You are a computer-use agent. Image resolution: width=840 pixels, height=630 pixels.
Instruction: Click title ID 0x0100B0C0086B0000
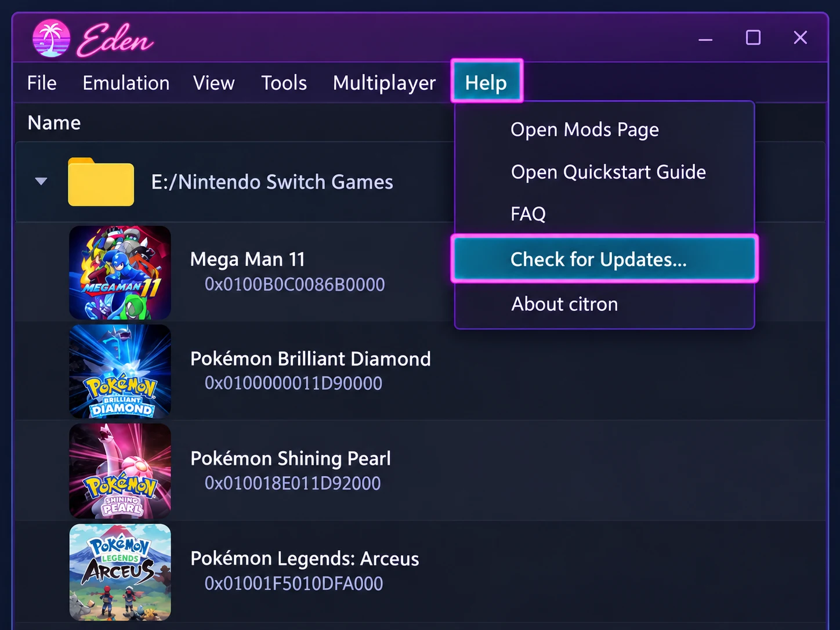tap(295, 284)
